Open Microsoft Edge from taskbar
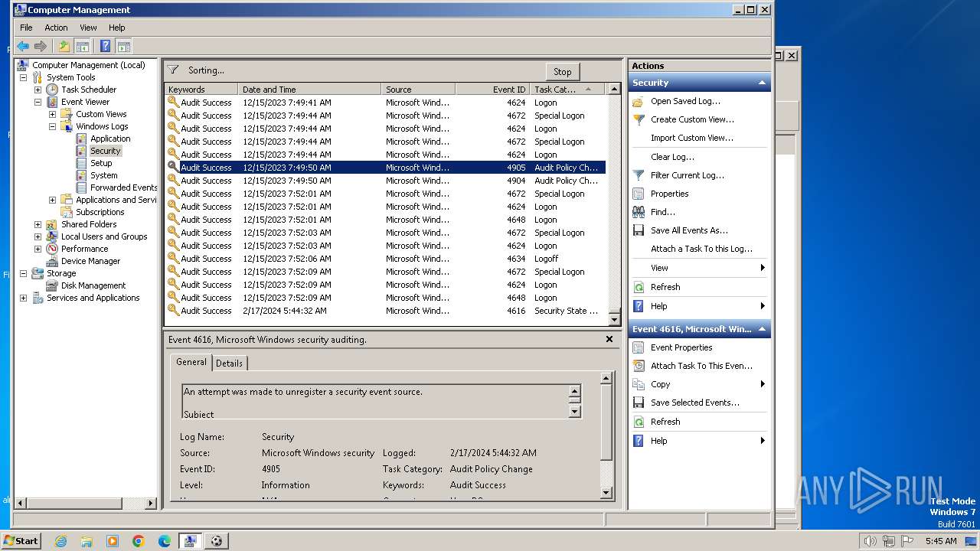Viewport: 980px width, 551px height. pos(165,541)
